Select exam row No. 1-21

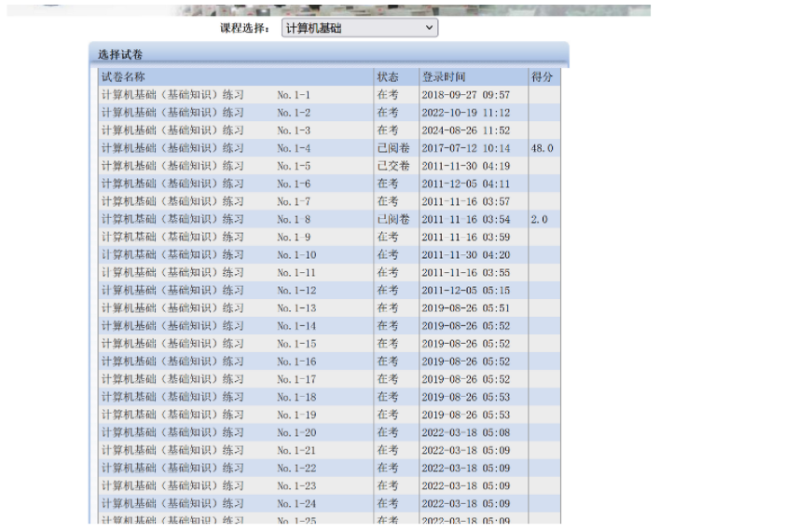click(x=329, y=450)
